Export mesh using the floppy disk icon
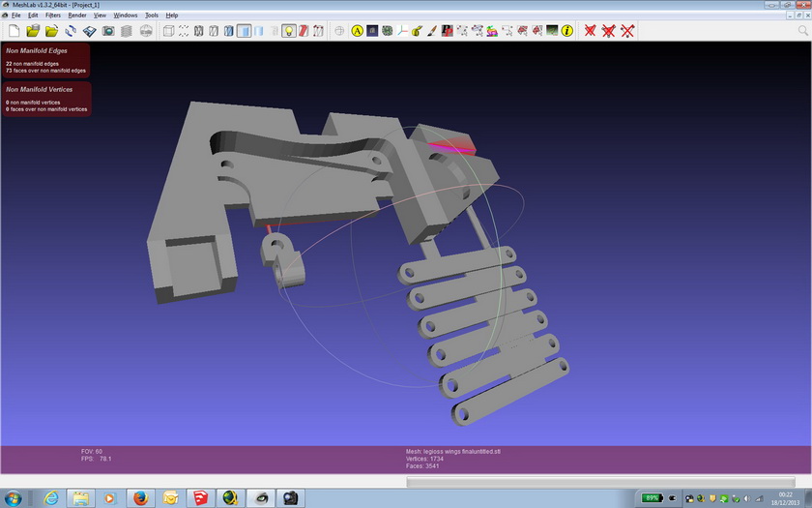 tap(89, 31)
